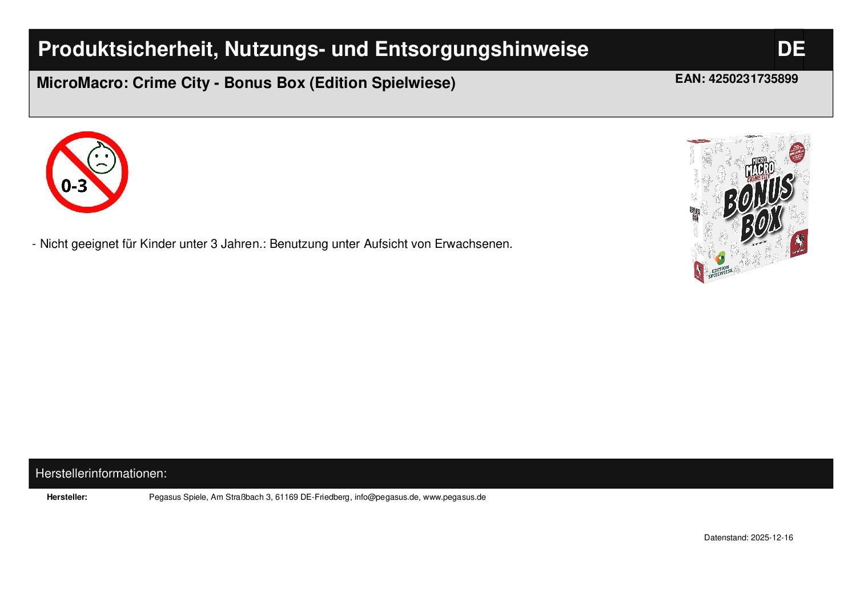The image size is (868, 614).
Task: Click the red 0-3 age prohibition icon
Action: point(86,172)
